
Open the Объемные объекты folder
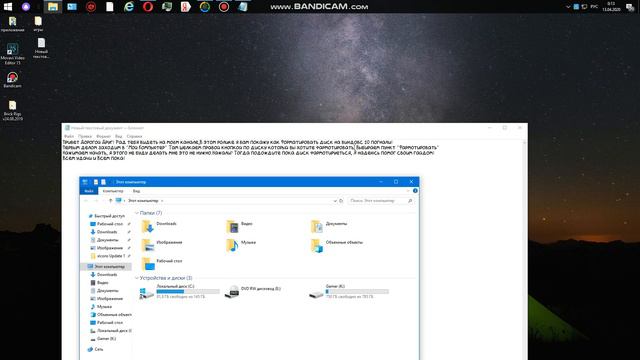pyautogui.click(x=337, y=244)
